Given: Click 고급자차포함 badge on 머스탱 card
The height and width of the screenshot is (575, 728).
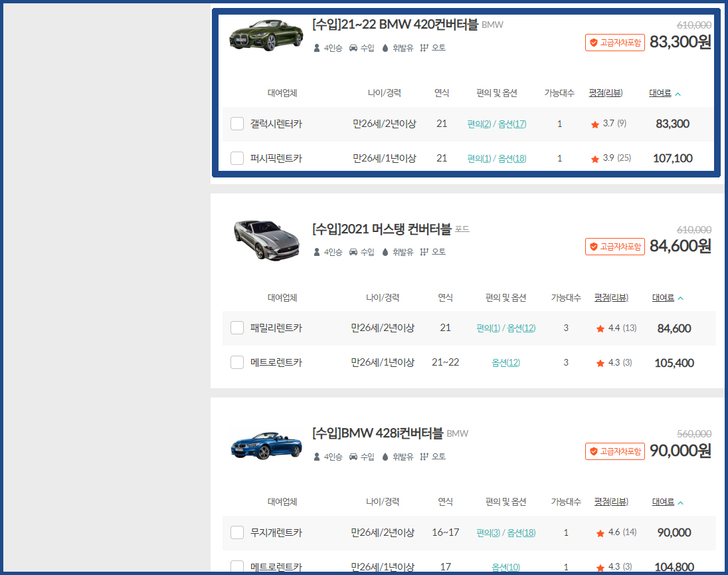Looking at the screenshot, I should coord(614,247).
